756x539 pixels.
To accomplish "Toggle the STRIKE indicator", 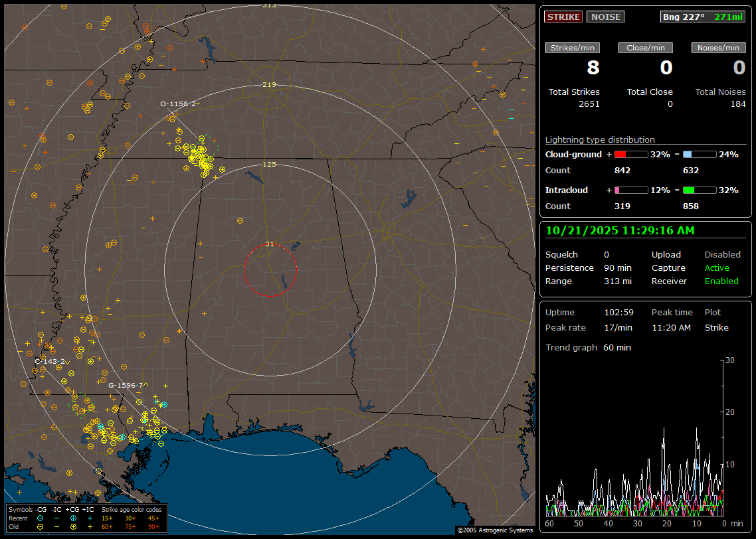I will click(563, 17).
